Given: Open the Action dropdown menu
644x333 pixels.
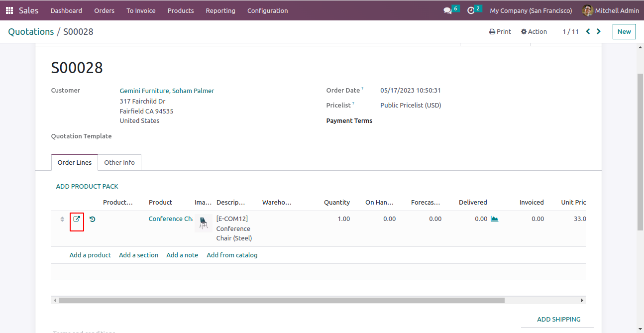Looking at the screenshot, I should [534, 31].
